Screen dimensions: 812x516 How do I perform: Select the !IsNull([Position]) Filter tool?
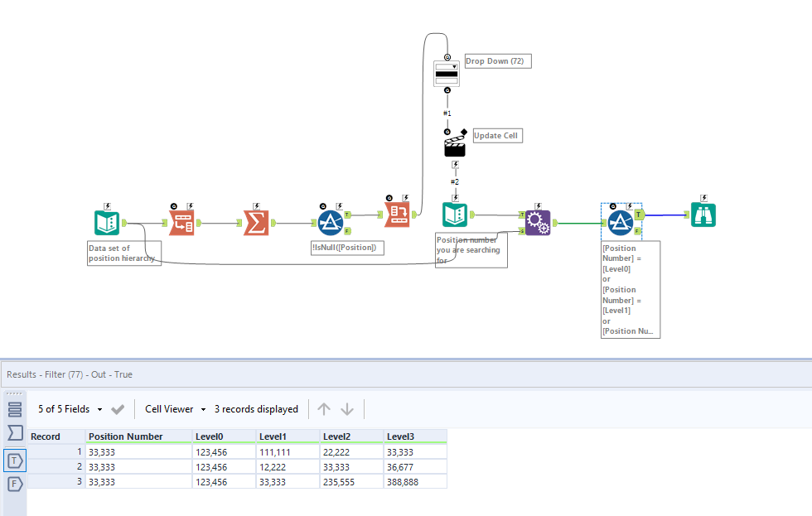tap(331, 223)
